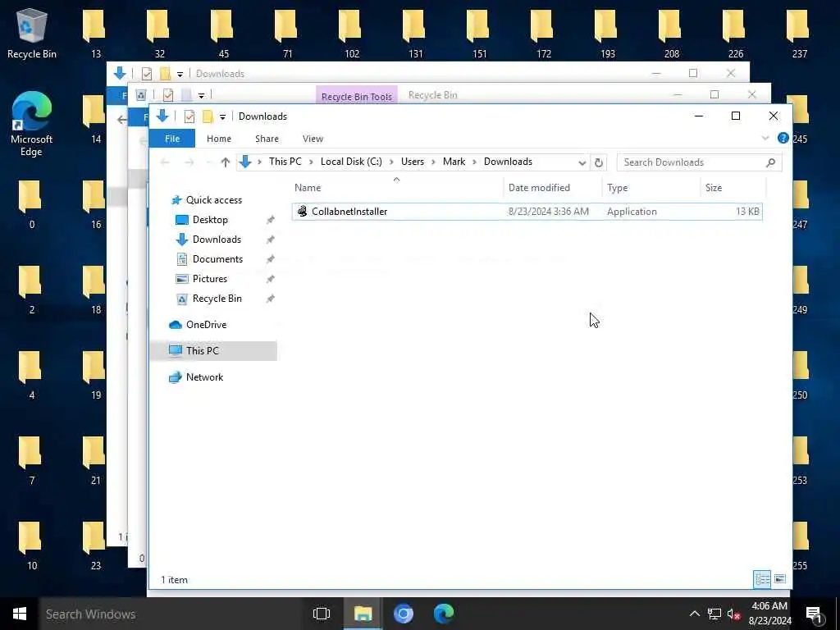
Task: Launch Microsoft Edge from desktop shortcut
Action: (32, 123)
